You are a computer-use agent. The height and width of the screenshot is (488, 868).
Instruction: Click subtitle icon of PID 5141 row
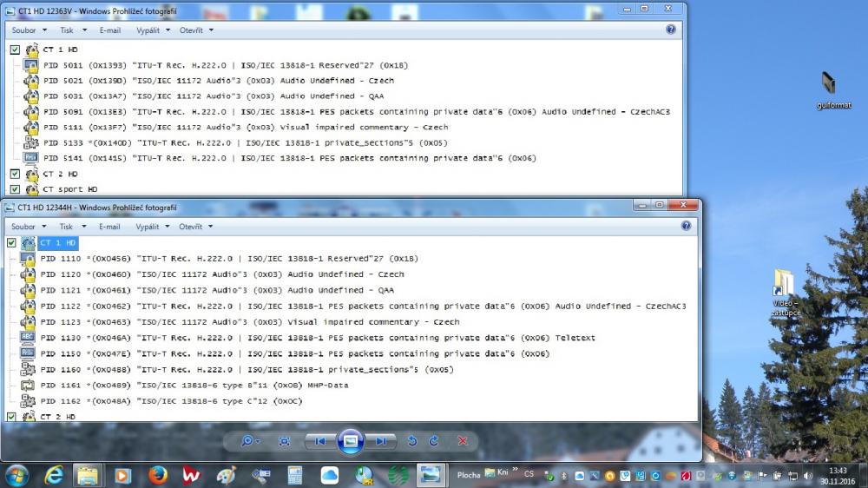(x=31, y=158)
